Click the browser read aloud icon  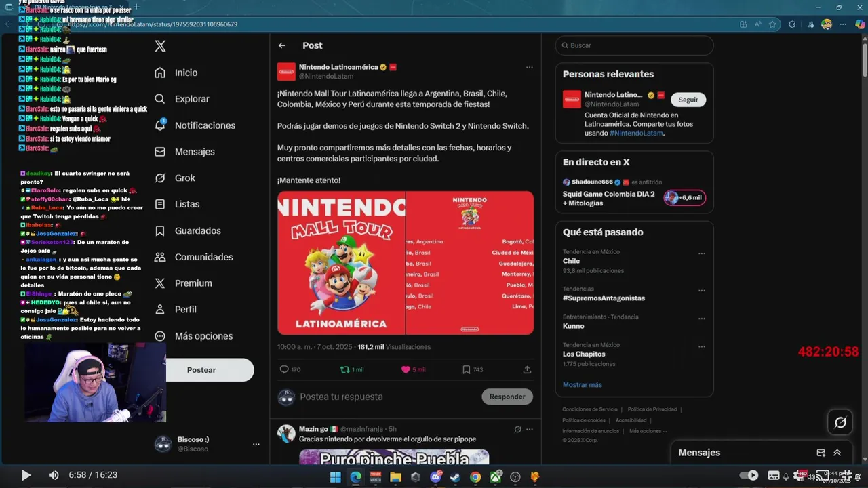point(758,24)
